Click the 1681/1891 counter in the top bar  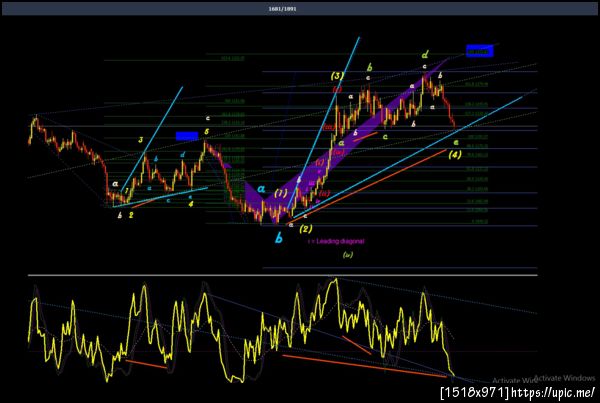point(282,8)
